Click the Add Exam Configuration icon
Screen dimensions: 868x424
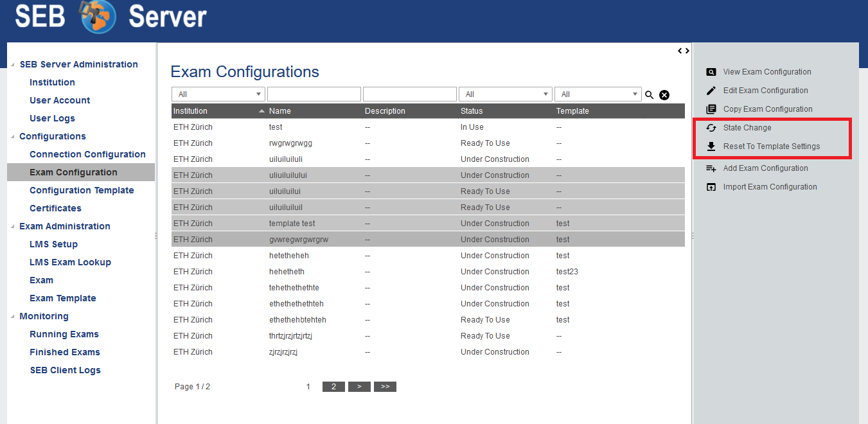click(x=711, y=168)
